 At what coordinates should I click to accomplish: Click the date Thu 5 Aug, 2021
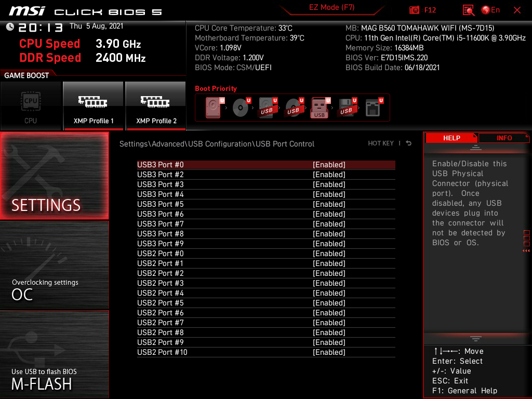[x=96, y=26]
